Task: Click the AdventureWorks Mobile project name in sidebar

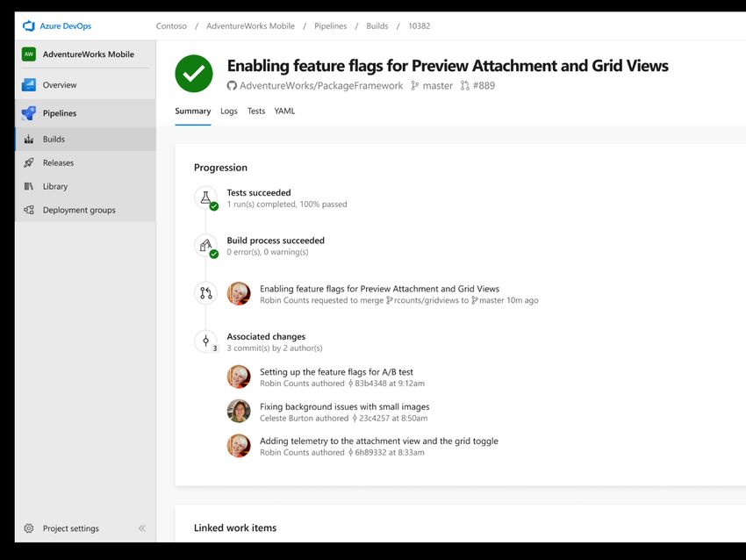Action: [89, 54]
